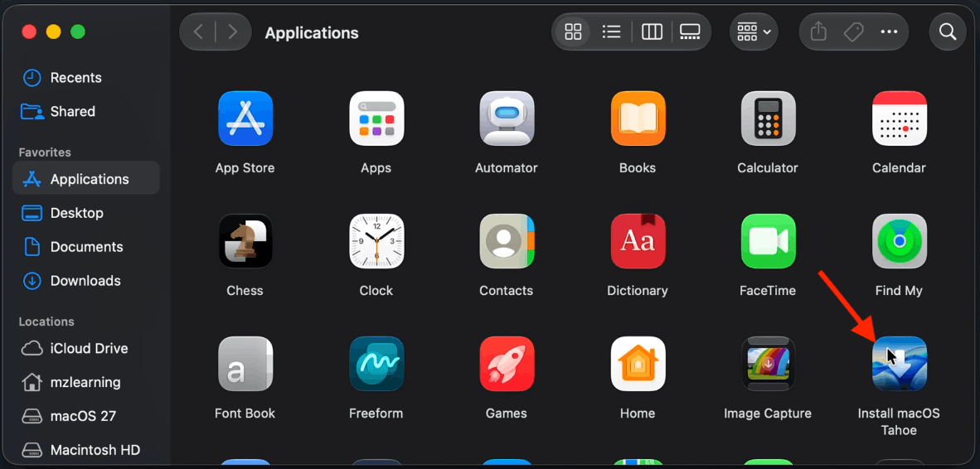The height and width of the screenshot is (469, 980).
Task: Click the 'FaceTime' name label
Action: coord(768,290)
